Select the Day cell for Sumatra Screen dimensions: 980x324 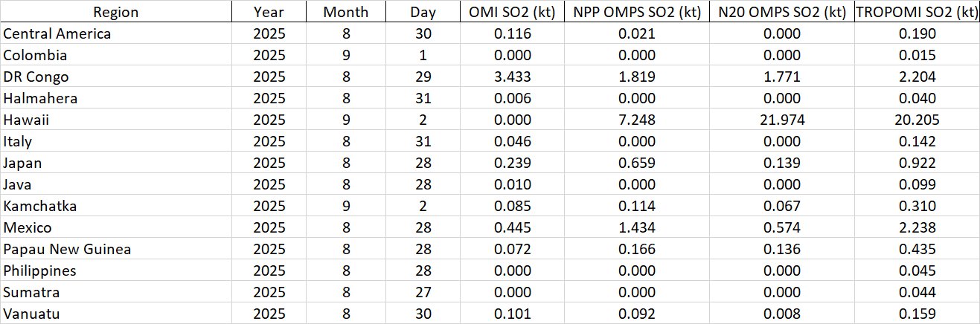(x=423, y=292)
